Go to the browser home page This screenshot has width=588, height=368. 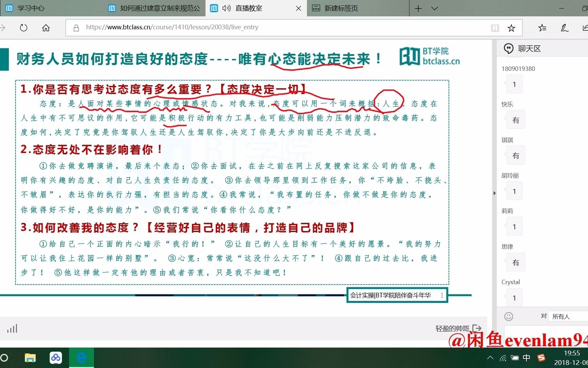[46, 28]
